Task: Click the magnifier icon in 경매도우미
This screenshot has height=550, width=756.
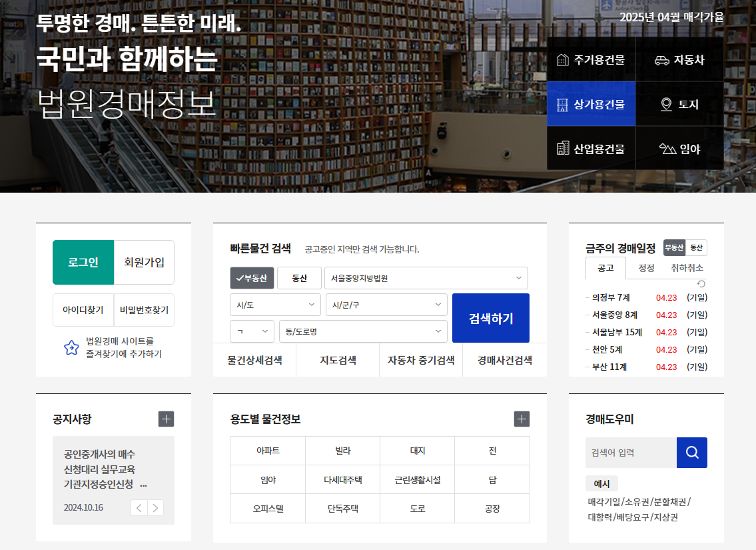Action: tap(691, 452)
